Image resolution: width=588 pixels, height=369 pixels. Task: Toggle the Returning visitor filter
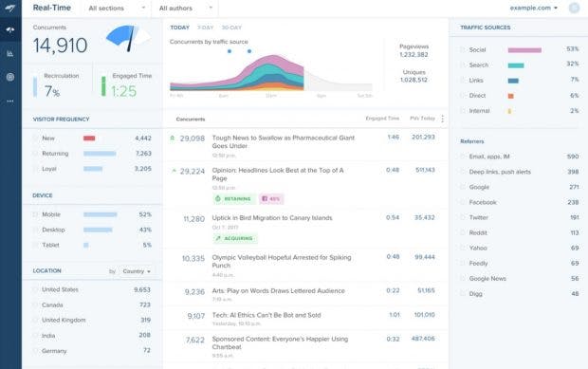coord(35,154)
